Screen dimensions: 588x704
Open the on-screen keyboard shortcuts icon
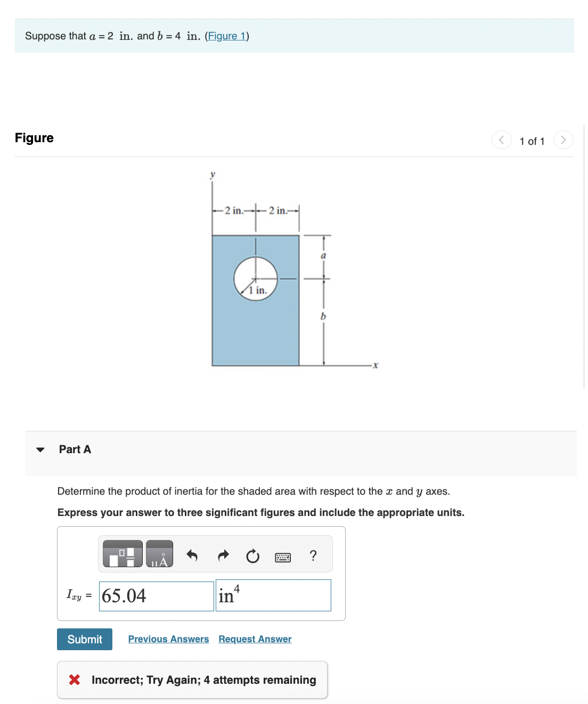[x=283, y=557]
